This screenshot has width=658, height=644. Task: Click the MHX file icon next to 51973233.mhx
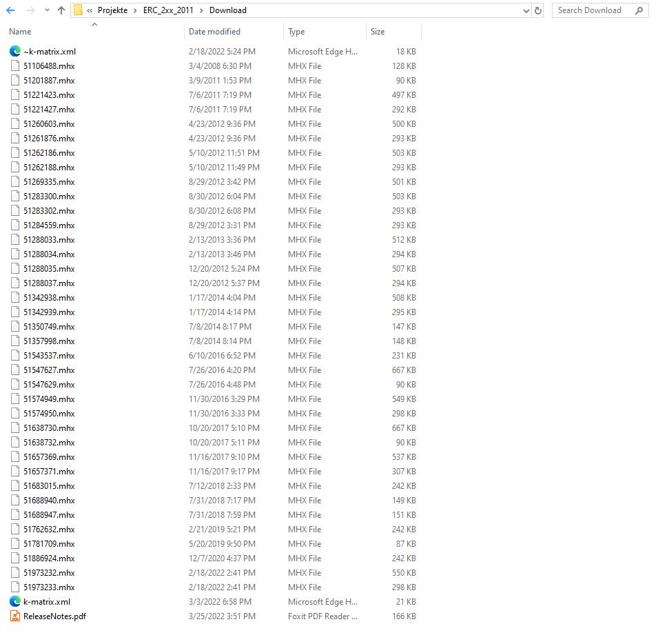[15, 587]
